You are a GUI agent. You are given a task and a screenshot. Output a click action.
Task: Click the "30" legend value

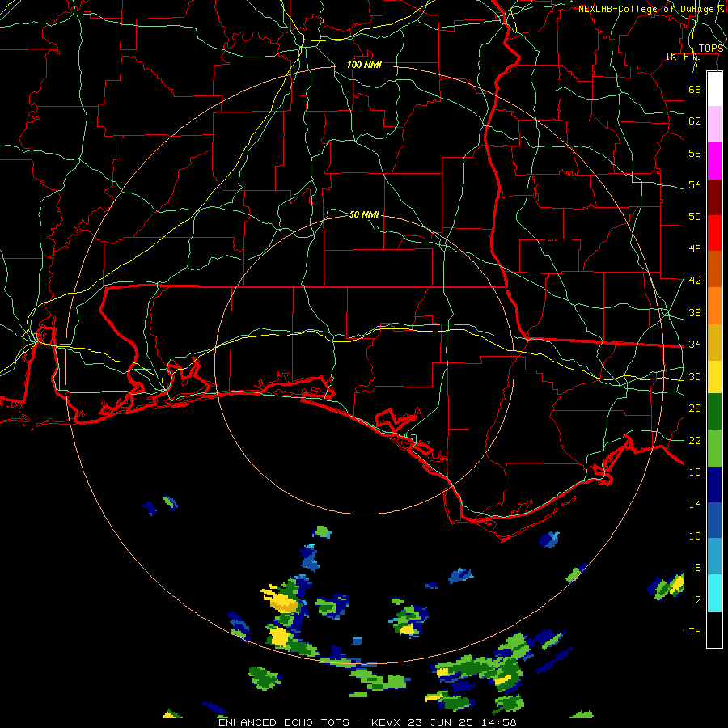pyautogui.click(x=695, y=376)
